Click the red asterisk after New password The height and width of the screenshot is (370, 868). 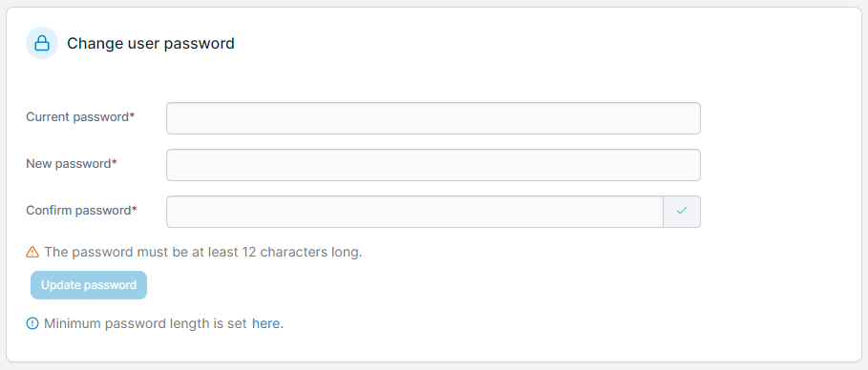click(115, 162)
